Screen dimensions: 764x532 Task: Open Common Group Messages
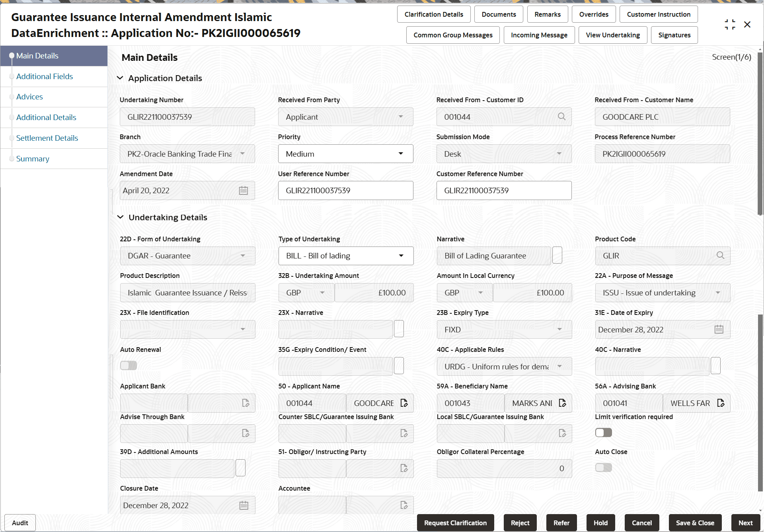click(452, 35)
